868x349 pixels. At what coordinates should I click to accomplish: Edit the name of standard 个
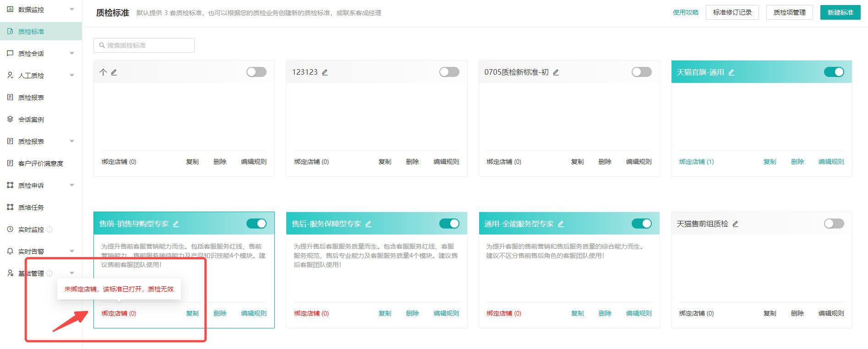114,72
